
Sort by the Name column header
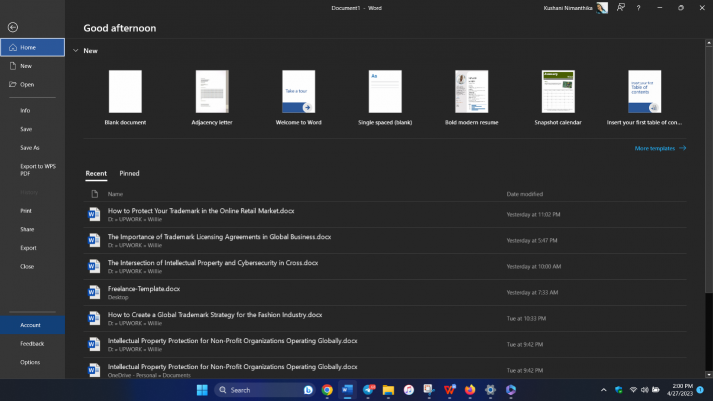[x=115, y=194]
